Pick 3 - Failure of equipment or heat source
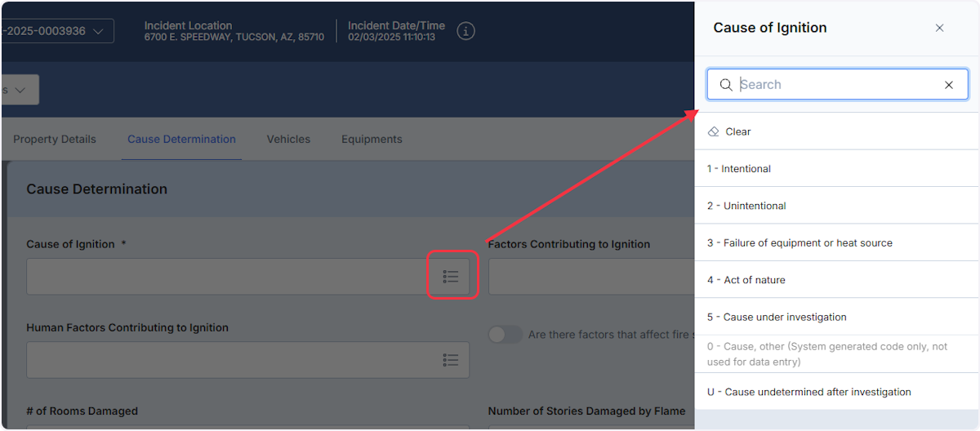 (837, 243)
